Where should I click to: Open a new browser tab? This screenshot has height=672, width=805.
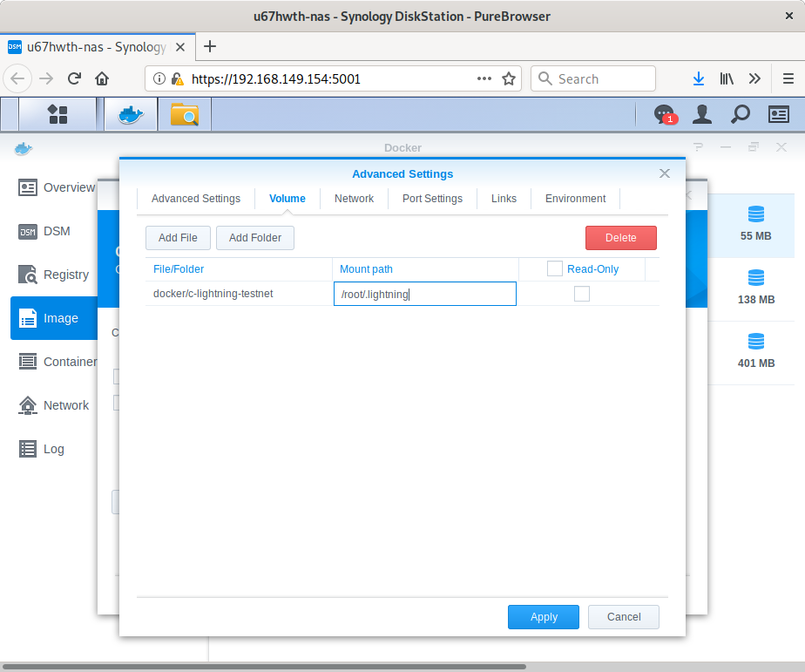point(209,47)
